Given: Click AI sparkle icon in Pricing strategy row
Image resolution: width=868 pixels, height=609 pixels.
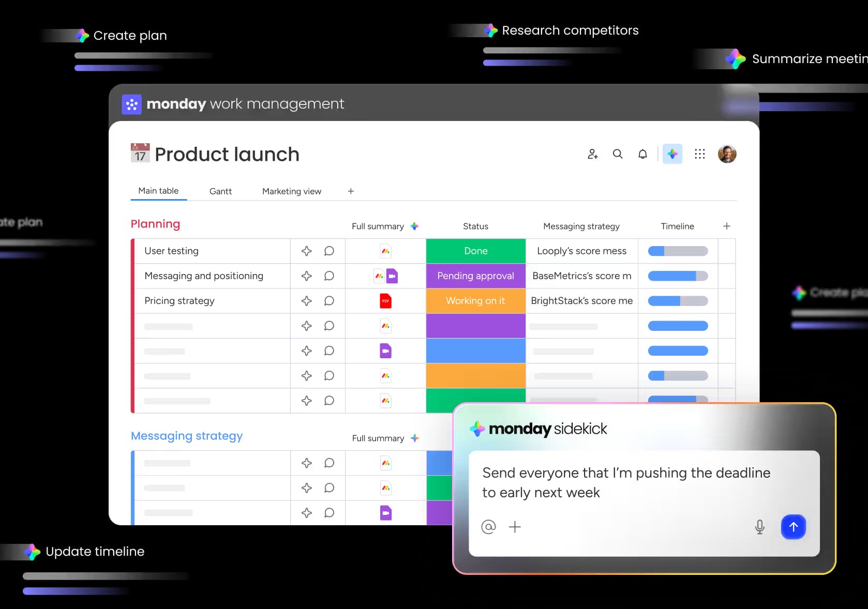Looking at the screenshot, I should point(307,301).
